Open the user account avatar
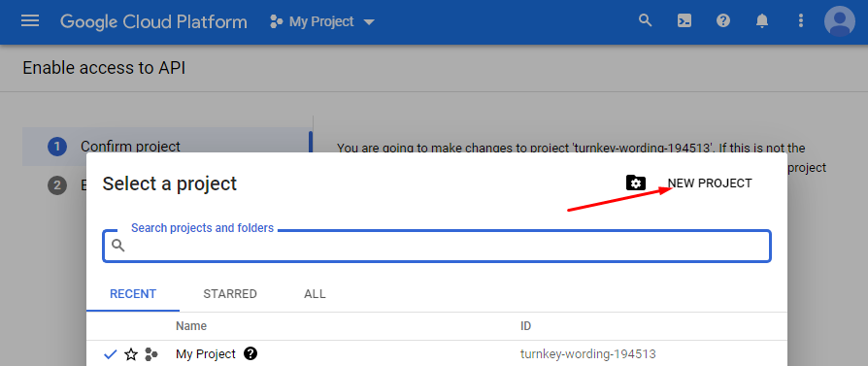Image resolution: width=868 pixels, height=366 pixels. 840,21
